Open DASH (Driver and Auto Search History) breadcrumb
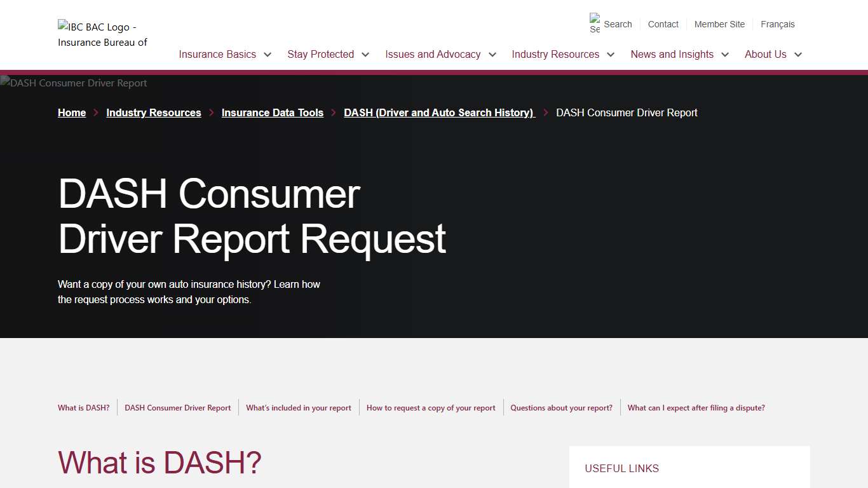Screen dimensions: 868x488 tap(439, 112)
